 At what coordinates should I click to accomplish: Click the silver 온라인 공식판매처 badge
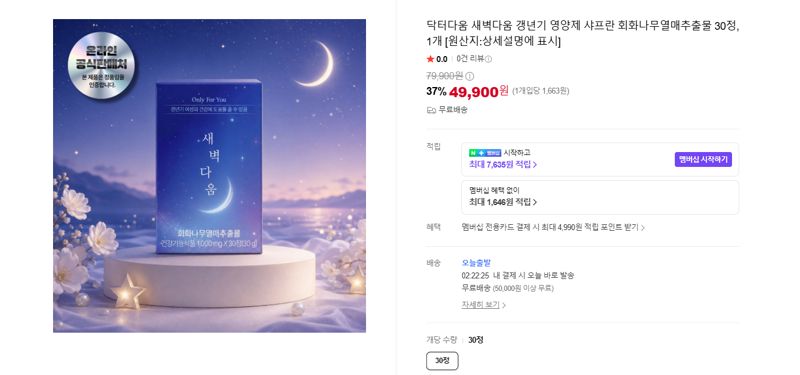tap(102, 65)
